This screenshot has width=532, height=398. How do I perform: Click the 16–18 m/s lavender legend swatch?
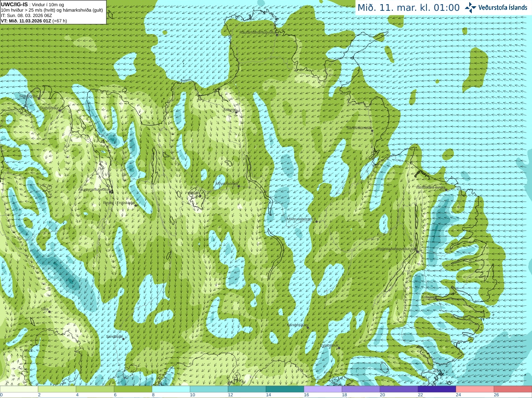pos(323,389)
